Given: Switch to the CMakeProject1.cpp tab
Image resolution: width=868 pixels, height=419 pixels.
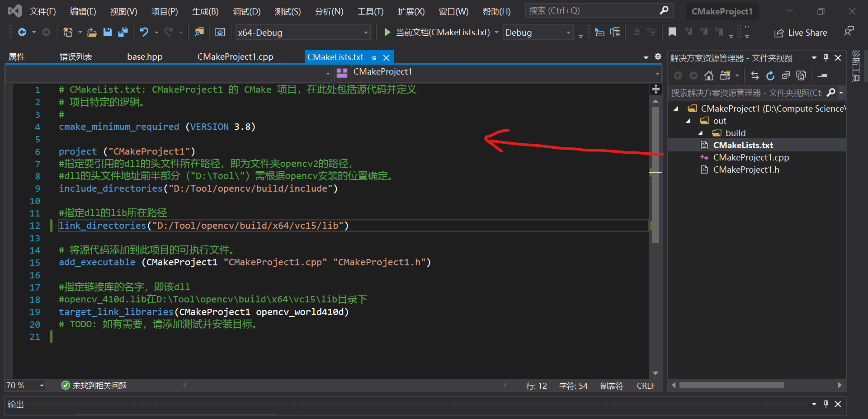Looking at the screenshot, I should (235, 56).
